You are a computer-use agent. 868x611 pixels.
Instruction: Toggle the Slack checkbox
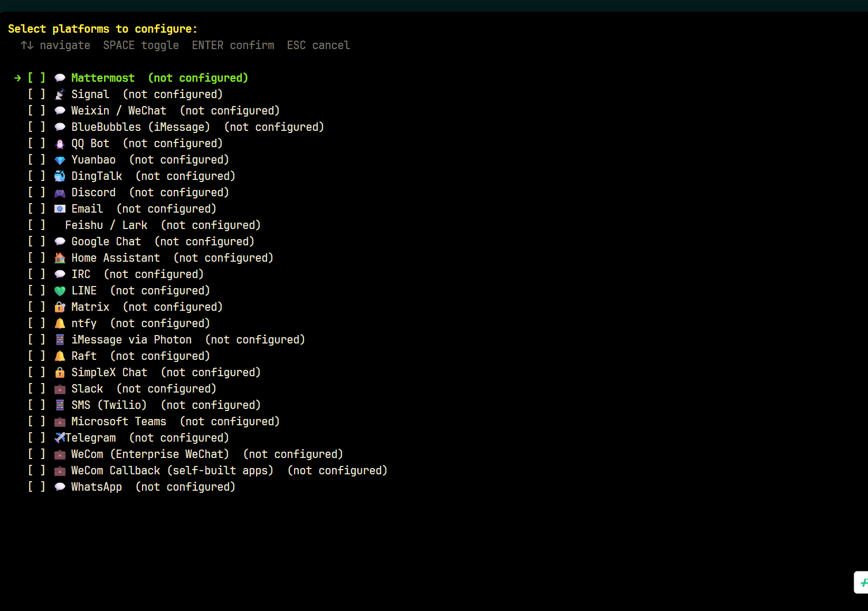[36, 389]
